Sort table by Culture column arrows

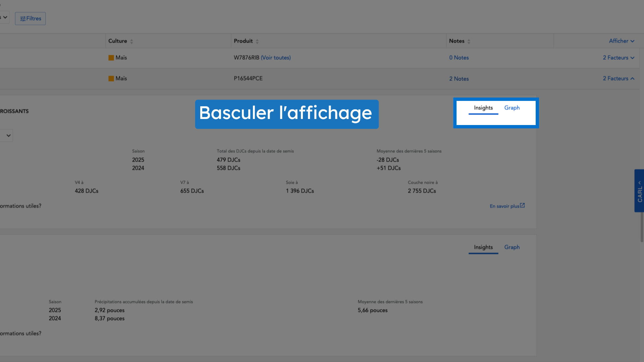pyautogui.click(x=131, y=42)
